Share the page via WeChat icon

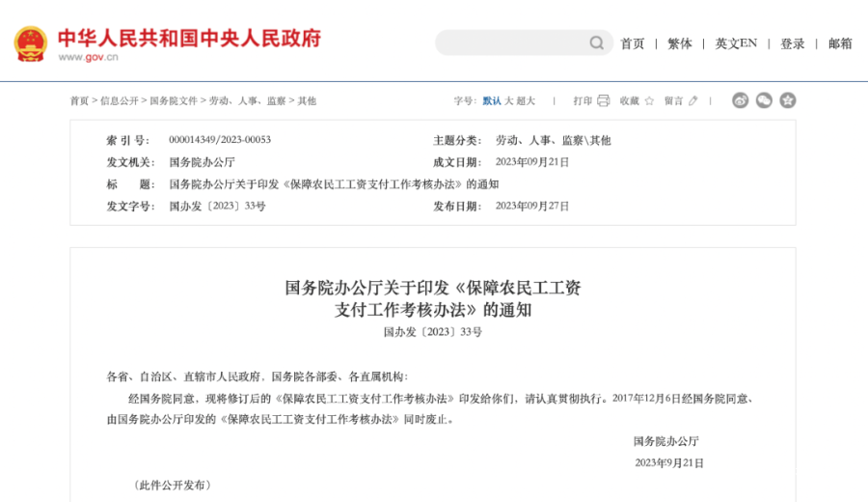(764, 100)
